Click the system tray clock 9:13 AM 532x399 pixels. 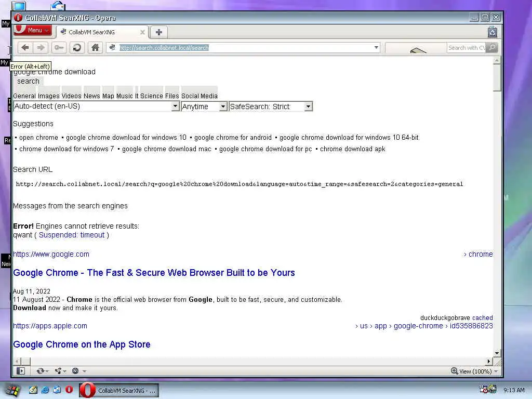[x=514, y=390]
